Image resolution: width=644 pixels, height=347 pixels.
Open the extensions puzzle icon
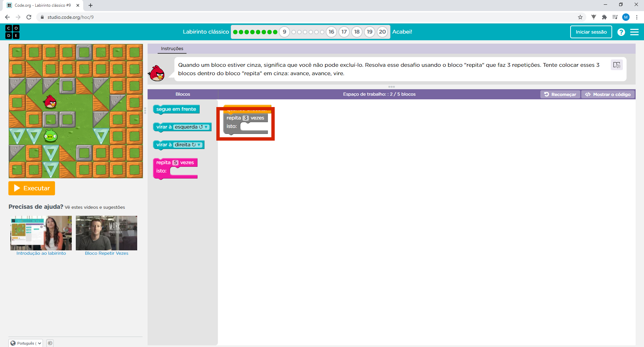tap(604, 17)
